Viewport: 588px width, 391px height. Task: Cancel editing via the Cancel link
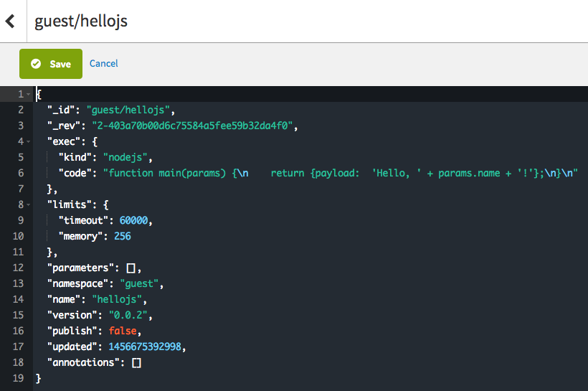(103, 64)
